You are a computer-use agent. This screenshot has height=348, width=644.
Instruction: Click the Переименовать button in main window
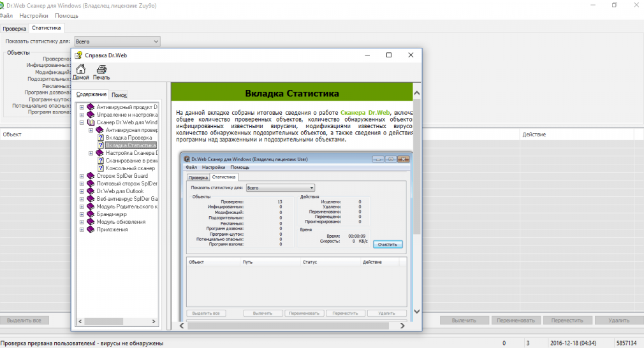[x=516, y=320]
